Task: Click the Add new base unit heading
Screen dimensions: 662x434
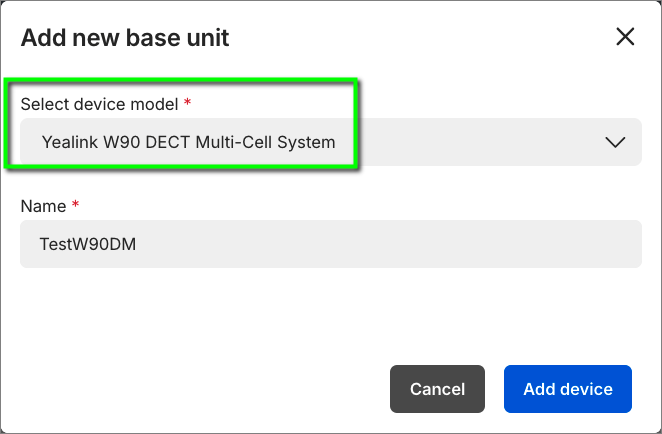Action: point(125,38)
